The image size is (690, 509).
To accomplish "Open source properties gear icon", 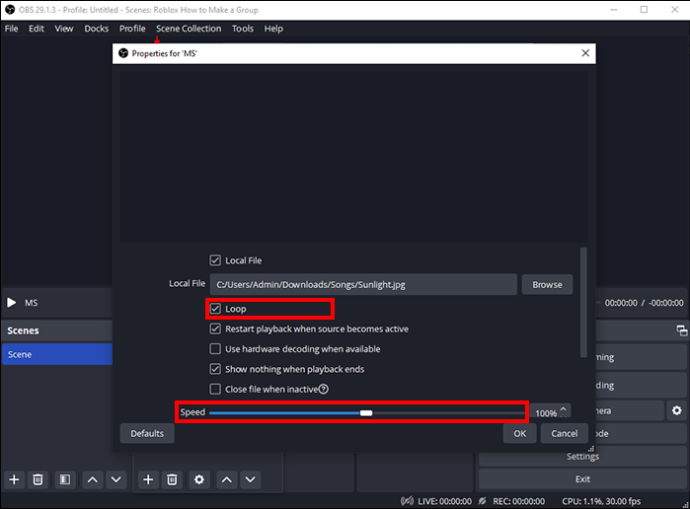I will (199, 479).
